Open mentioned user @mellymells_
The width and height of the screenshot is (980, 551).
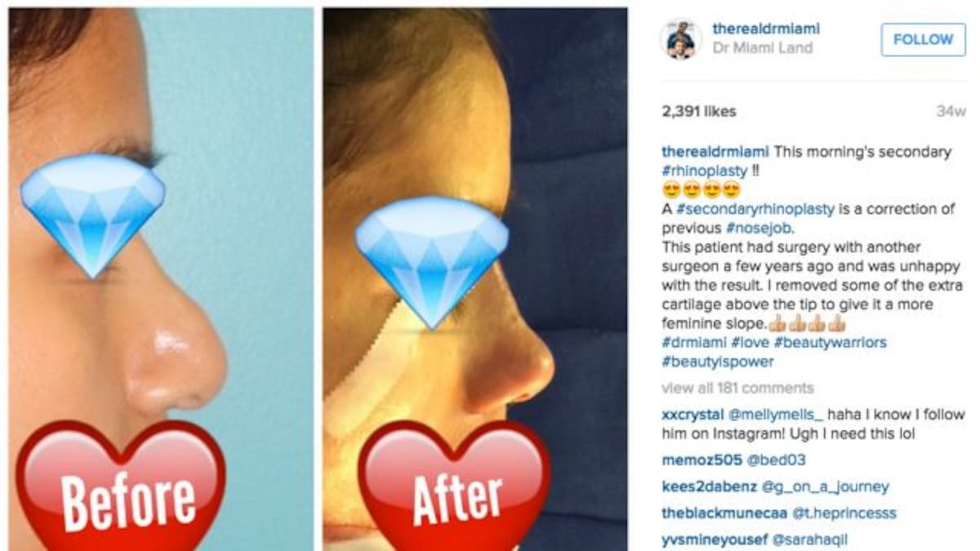tap(768, 414)
